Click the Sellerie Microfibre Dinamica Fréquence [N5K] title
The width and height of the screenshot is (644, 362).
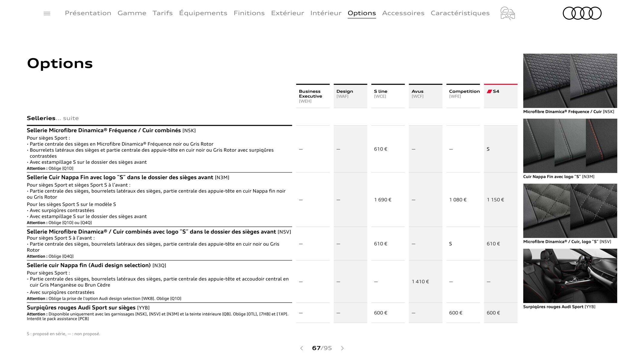click(111, 130)
